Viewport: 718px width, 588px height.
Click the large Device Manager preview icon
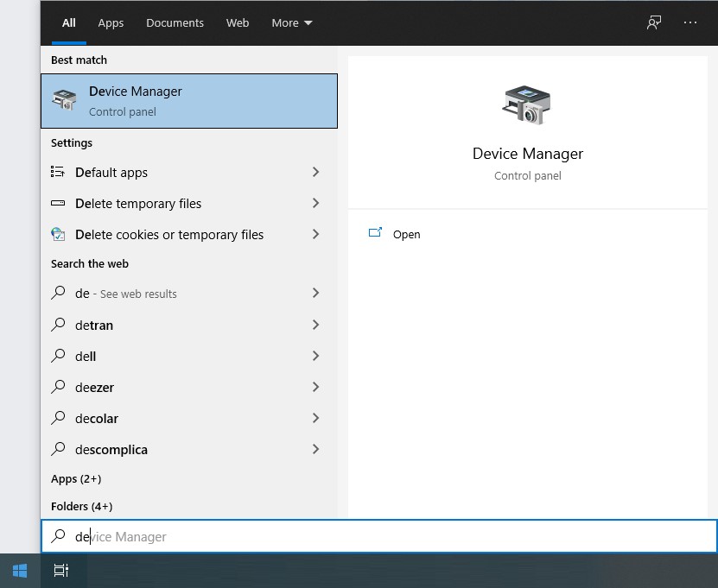tap(526, 104)
